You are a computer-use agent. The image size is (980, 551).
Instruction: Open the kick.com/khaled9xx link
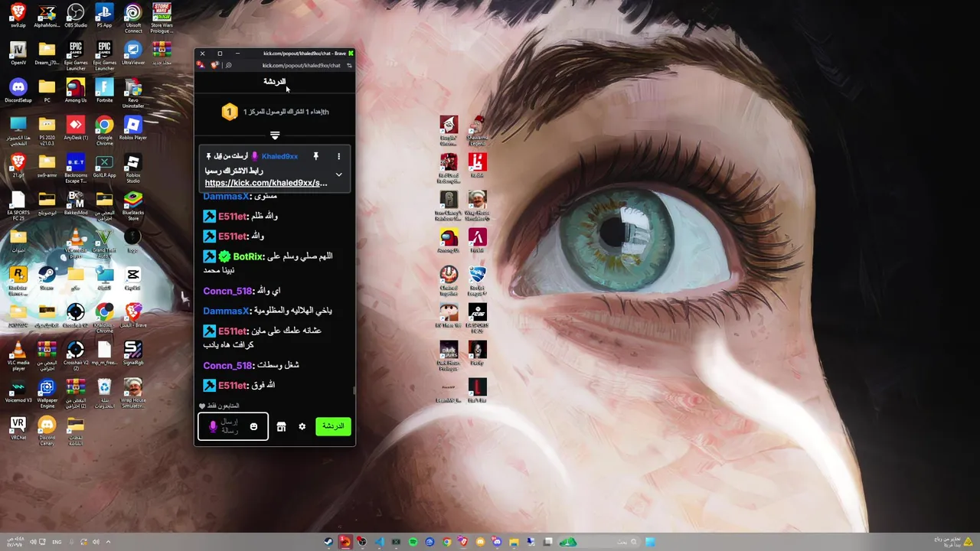(266, 183)
